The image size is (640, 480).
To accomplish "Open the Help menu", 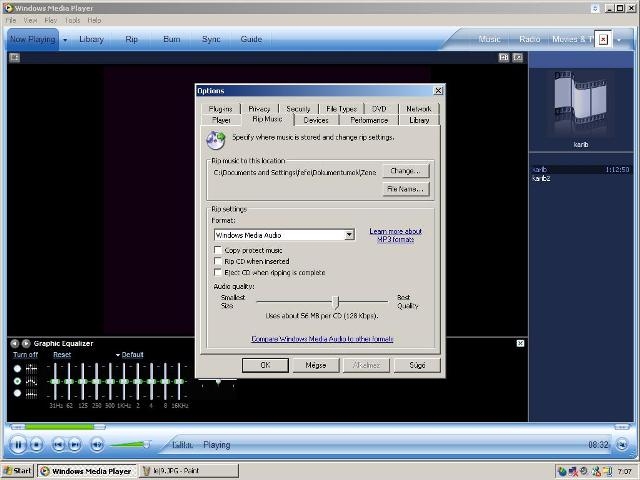I will click(x=94, y=20).
